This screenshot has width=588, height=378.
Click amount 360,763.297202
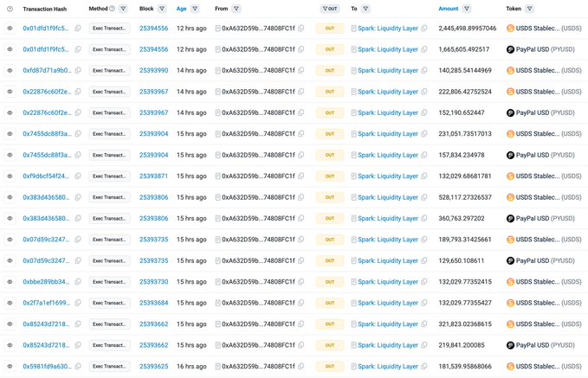point(462,218)
